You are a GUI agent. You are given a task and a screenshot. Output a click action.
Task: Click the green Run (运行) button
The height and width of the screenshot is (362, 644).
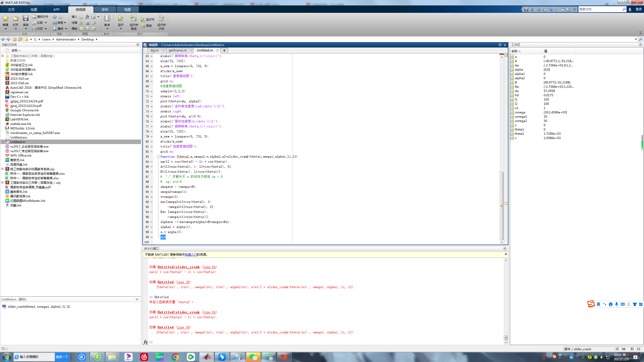[121, 18]
